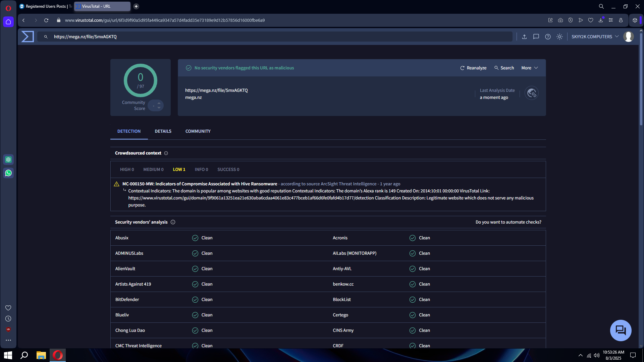The image size is (644, 362).
Task: Open Windows Start menu
Action: 8,355
